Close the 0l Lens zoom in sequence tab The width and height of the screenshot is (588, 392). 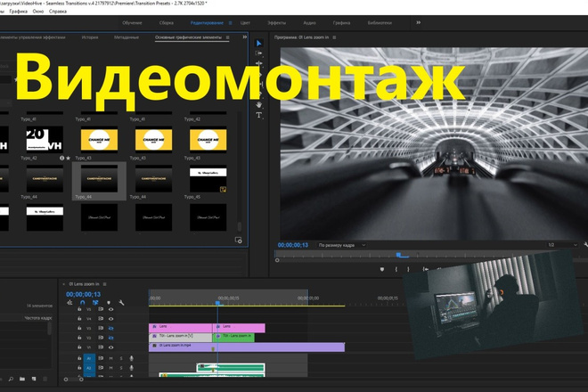coord(64,284)
